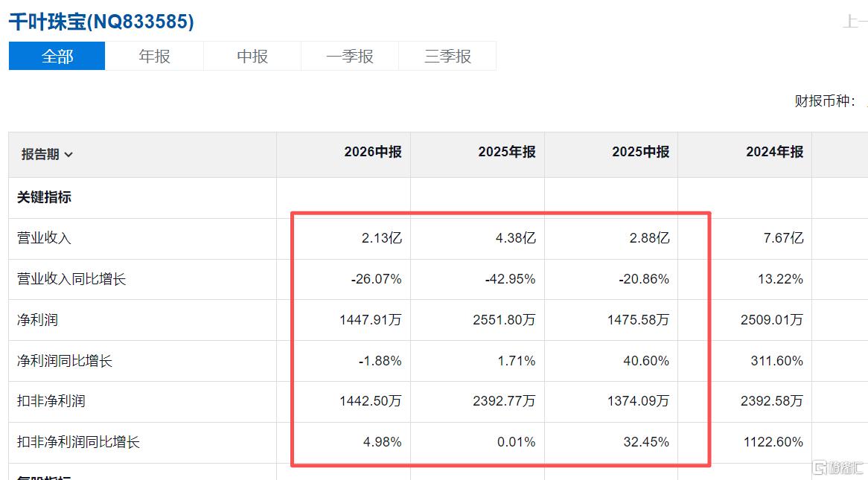868x480 pixels.
Task: Click the 扣非净利润 row label
Action: pos(51,401)
